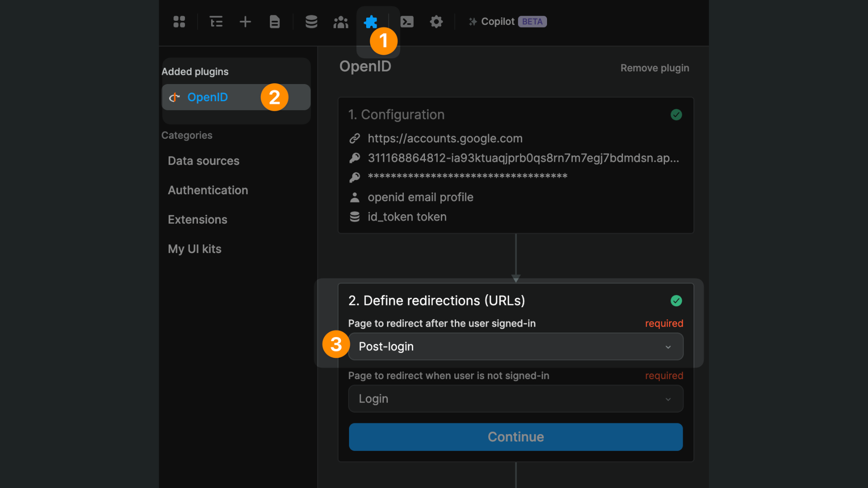Open the document page icon in toolbar
868x488 pixels.
pos(274,21)
